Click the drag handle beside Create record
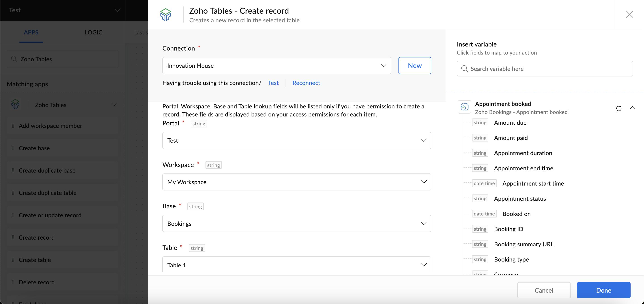Viewport: 644px width, 304px height. (x=13, y=237)
